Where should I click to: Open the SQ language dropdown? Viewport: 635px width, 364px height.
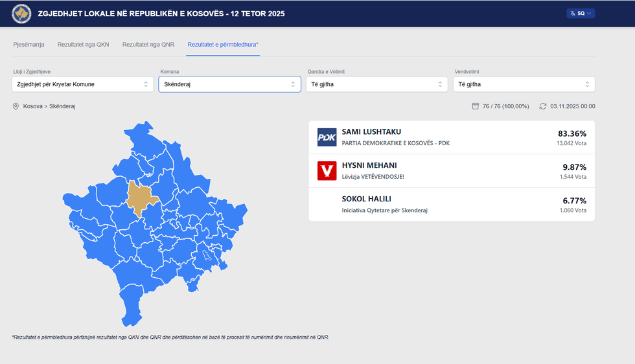point(581,14)
